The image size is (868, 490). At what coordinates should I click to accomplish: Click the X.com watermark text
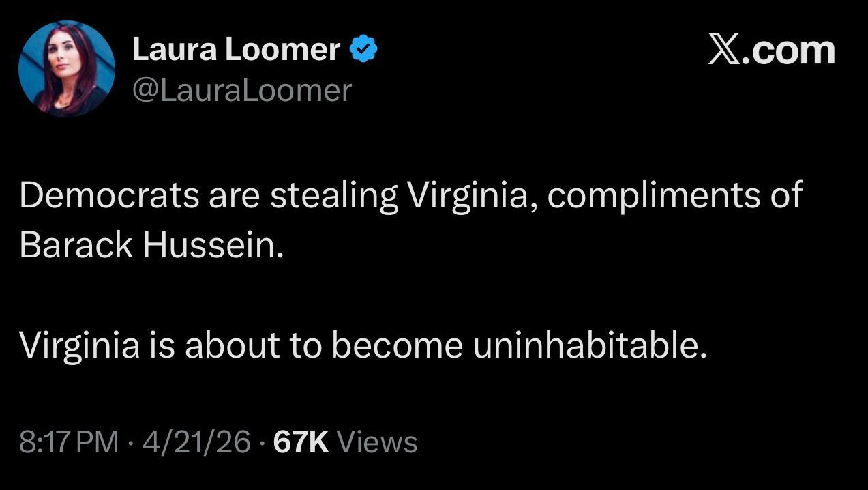[772, 51]
